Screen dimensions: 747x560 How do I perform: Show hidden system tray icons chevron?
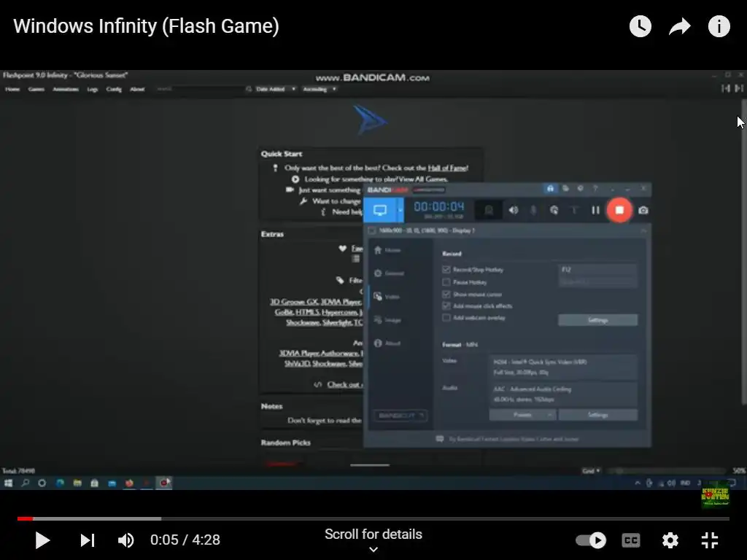tap(638, 483)
